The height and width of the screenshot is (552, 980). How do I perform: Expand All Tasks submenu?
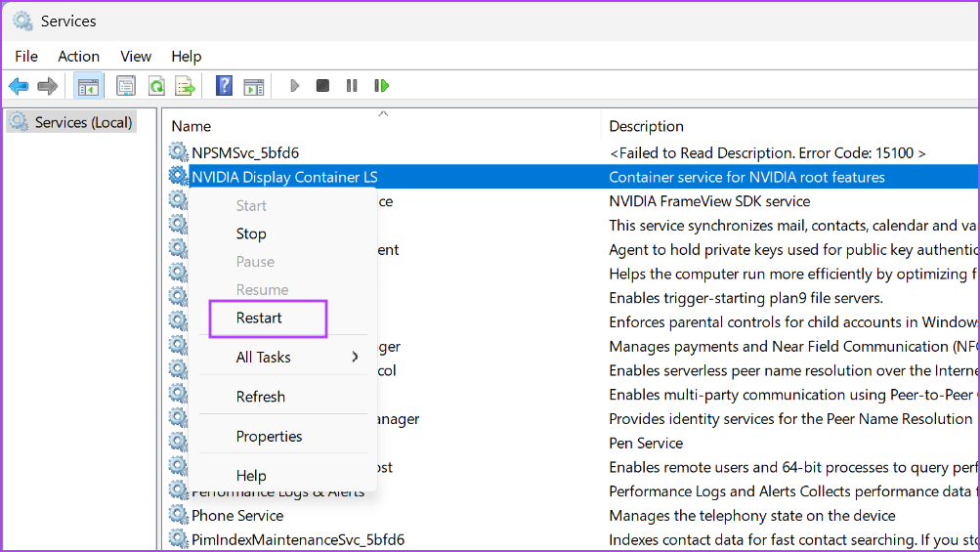pos(283,358)
